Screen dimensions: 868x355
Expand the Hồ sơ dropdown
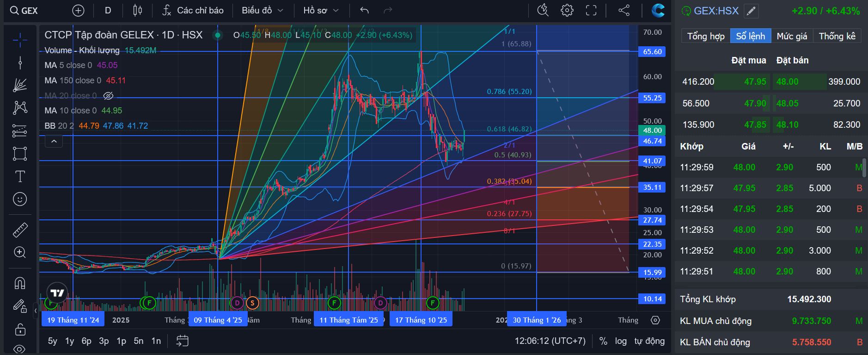click(x=321, y=10)
